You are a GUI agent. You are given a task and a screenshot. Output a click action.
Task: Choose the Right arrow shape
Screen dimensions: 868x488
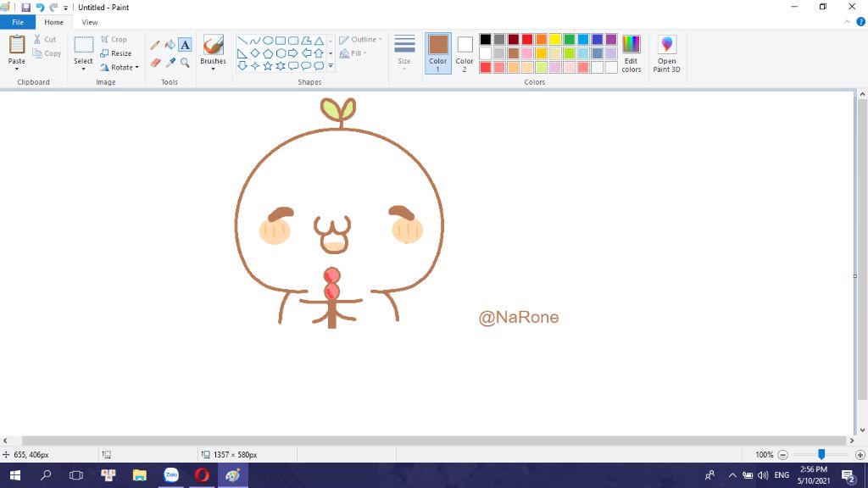point(293,53)
